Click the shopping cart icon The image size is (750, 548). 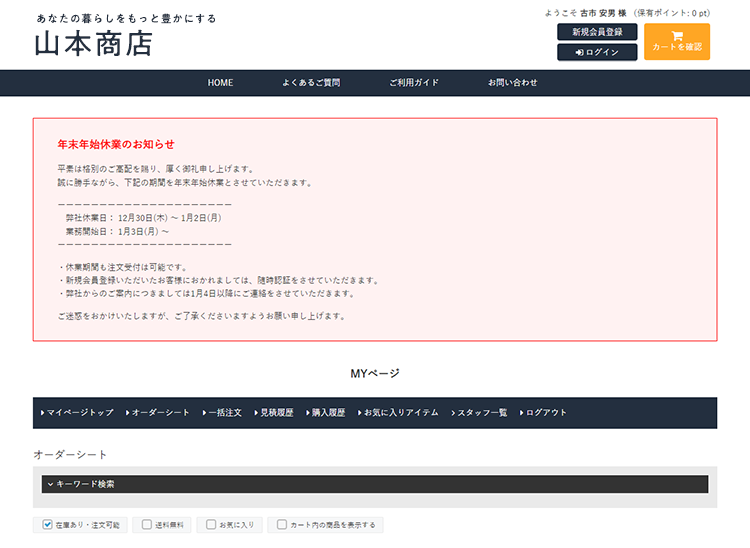click(677, 35)
